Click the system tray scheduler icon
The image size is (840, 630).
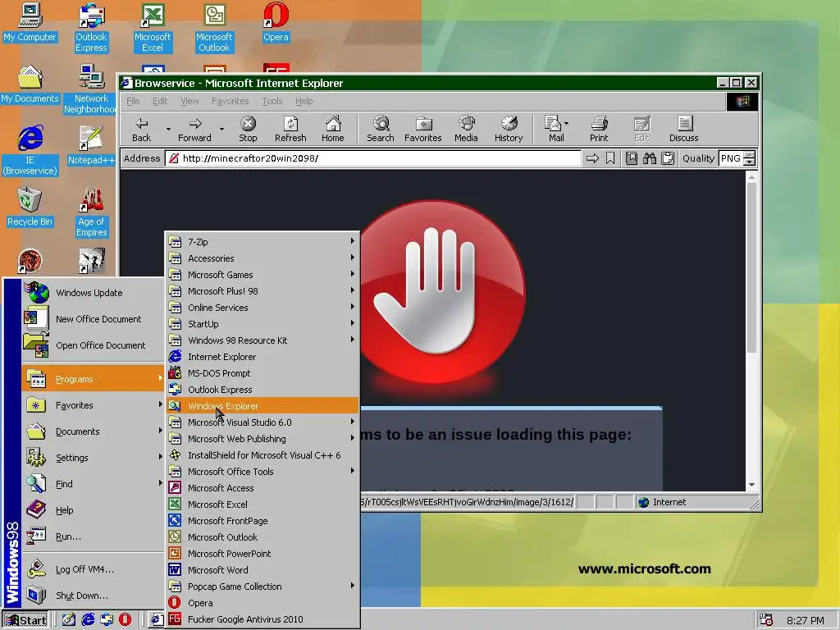(766, 620)
